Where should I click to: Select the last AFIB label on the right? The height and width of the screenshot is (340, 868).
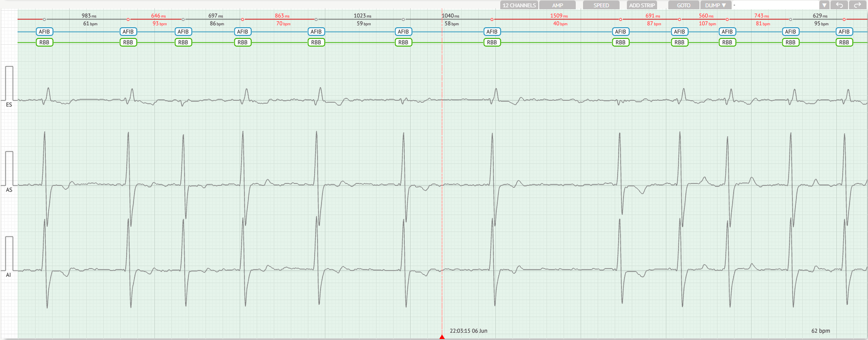click(844, 32)
